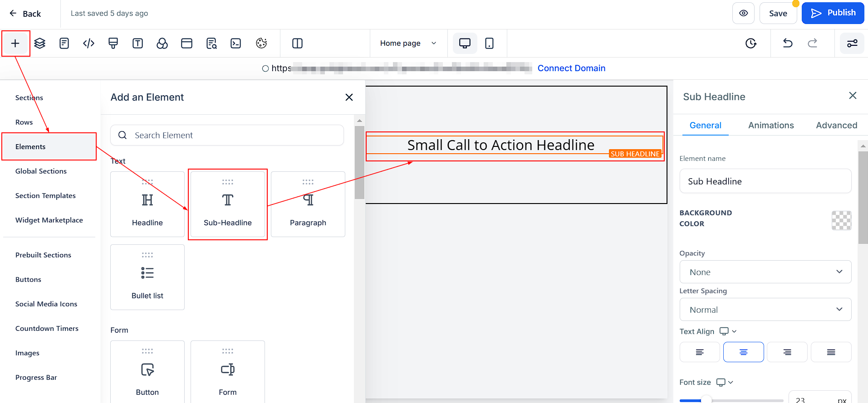
Task: Open settings sliders icon at top right
Action: click(852, 44)
